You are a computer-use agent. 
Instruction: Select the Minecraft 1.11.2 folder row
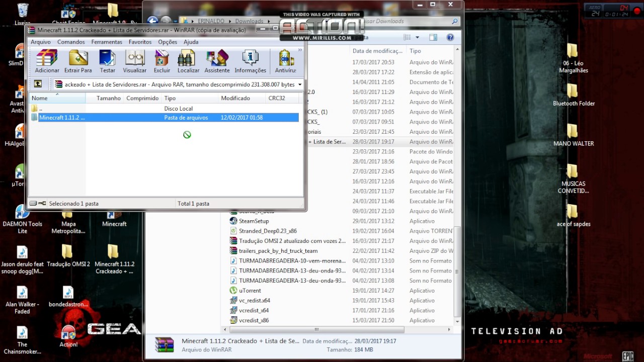pyautogui.click(x=165, y=118)
